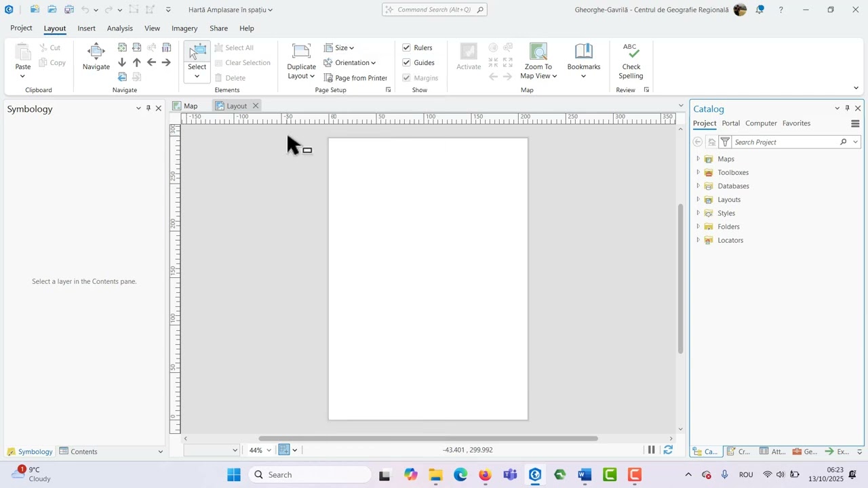Expand the Databases node in Catalog
Viewport: 868px width, 488px height.
[698, 186]
